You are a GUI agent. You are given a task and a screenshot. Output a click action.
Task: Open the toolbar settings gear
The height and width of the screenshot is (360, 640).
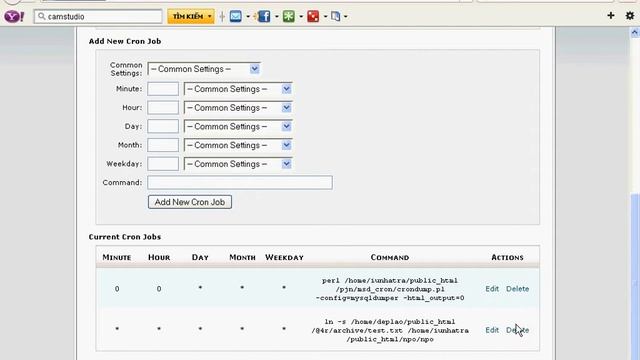coord(630,16)
